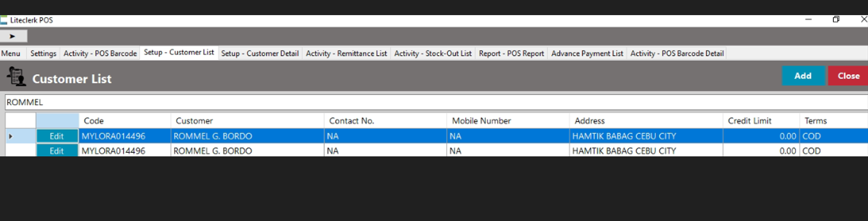This screenshot has height=221, width=868.
Task: Click COD terms in the highlighted row
Action: [x=811, y=136]
